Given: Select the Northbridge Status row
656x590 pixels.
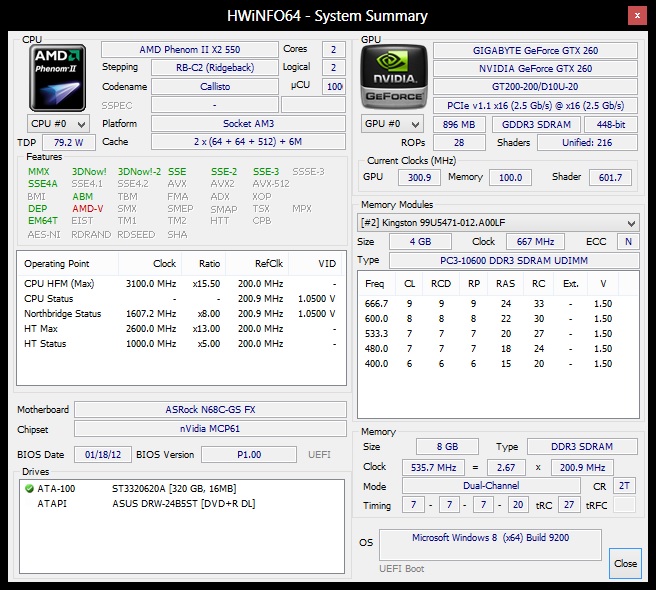Looking at the screenshot, I should tap(180, 313).
